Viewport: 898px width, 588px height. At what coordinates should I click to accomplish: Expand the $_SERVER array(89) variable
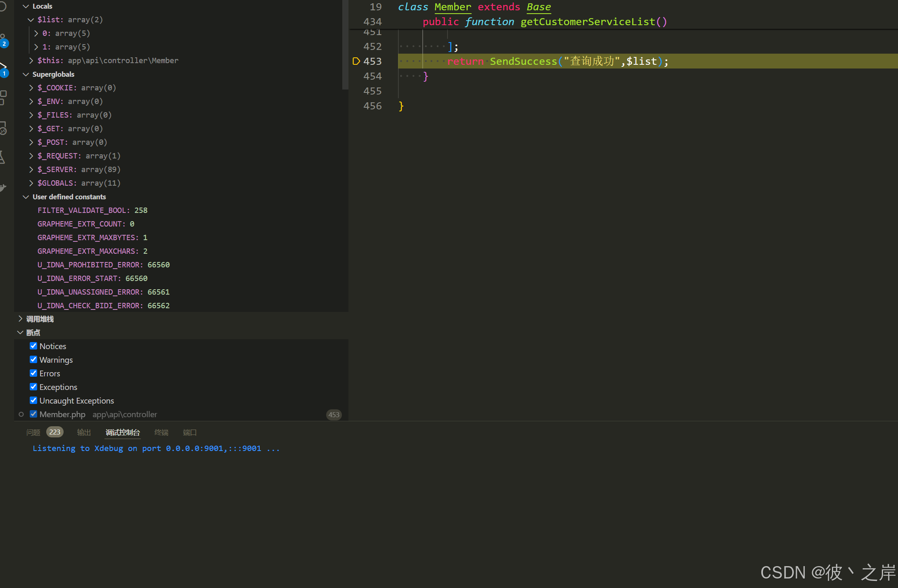click(x=31, y=170)
